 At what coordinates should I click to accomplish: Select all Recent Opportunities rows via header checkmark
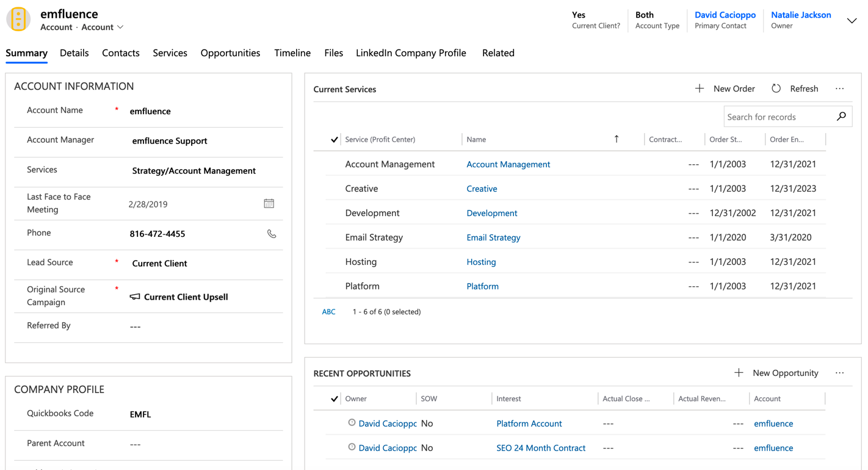pyautogui.click(x=334, y=398)
